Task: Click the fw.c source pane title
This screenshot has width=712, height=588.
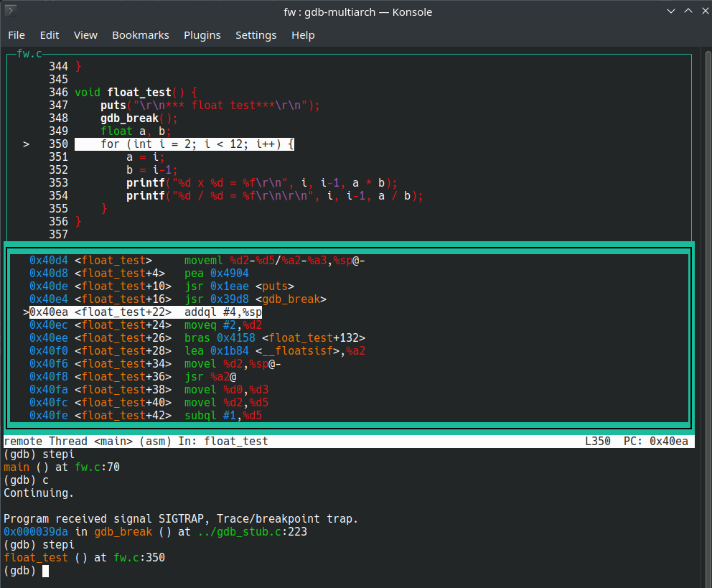Action: click(x=29, y=54)
